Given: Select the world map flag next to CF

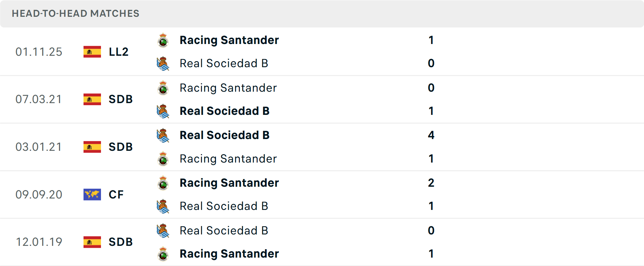Looking at the screenshot, I should [x=92, y=194].
